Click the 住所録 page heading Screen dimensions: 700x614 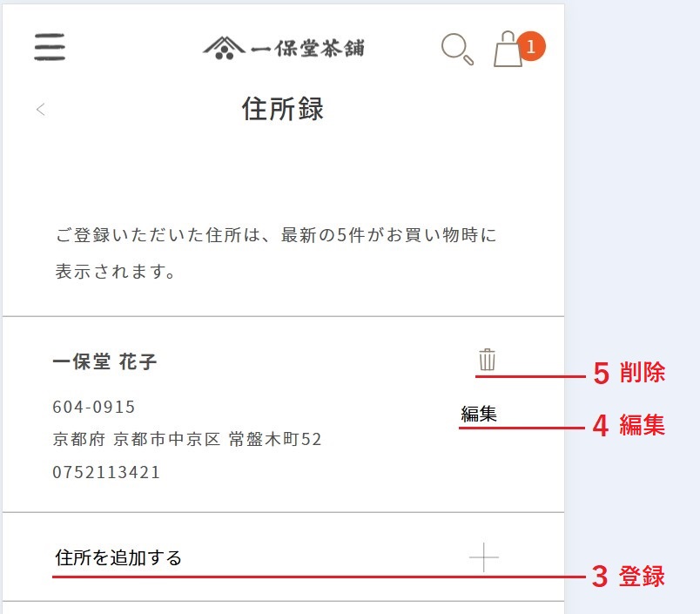pos(283,109)
